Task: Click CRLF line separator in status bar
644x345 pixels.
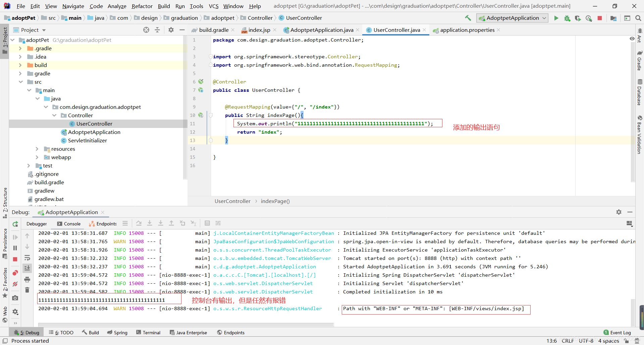Action: click(x=568, y=341)
